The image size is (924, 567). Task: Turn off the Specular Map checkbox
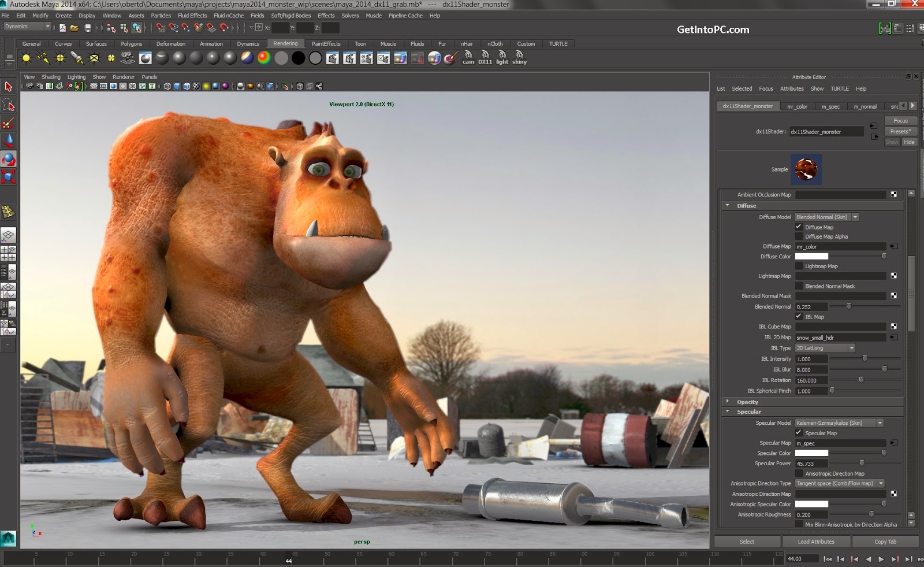coord(799,432)
